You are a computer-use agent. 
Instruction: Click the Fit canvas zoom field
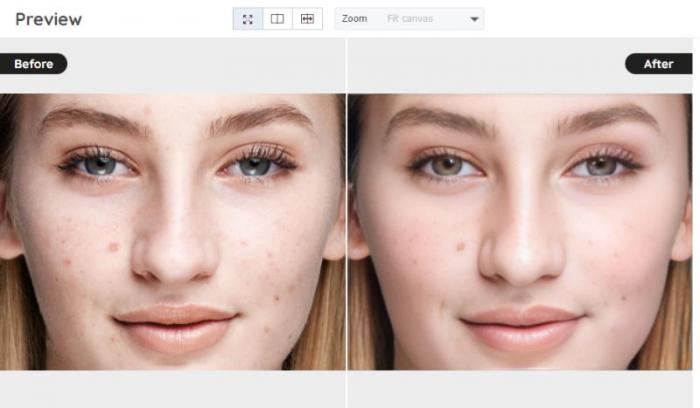coord(410,19)
